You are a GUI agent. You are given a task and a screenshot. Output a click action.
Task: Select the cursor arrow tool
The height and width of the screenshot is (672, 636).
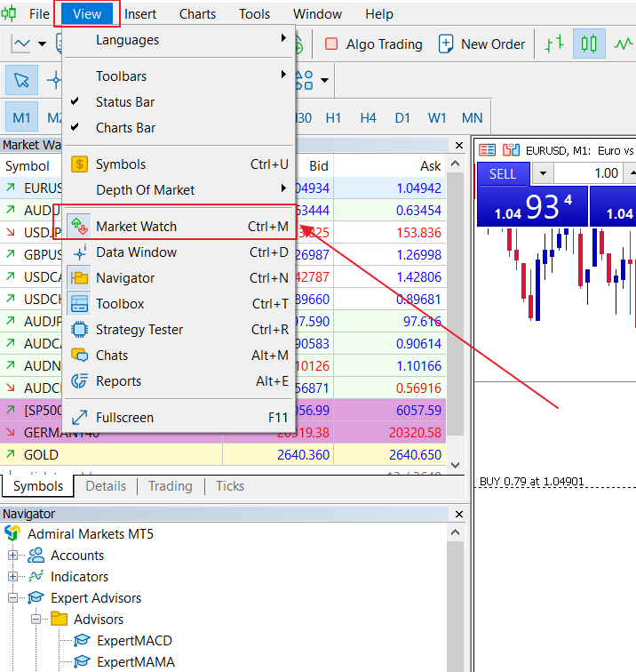(21, 80)
